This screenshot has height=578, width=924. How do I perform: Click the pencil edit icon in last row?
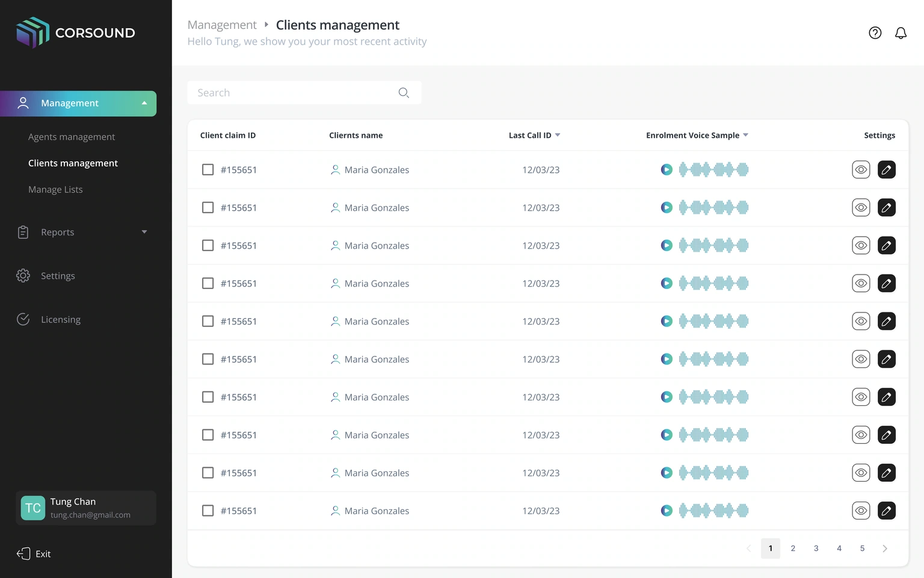tap(887, 511)
